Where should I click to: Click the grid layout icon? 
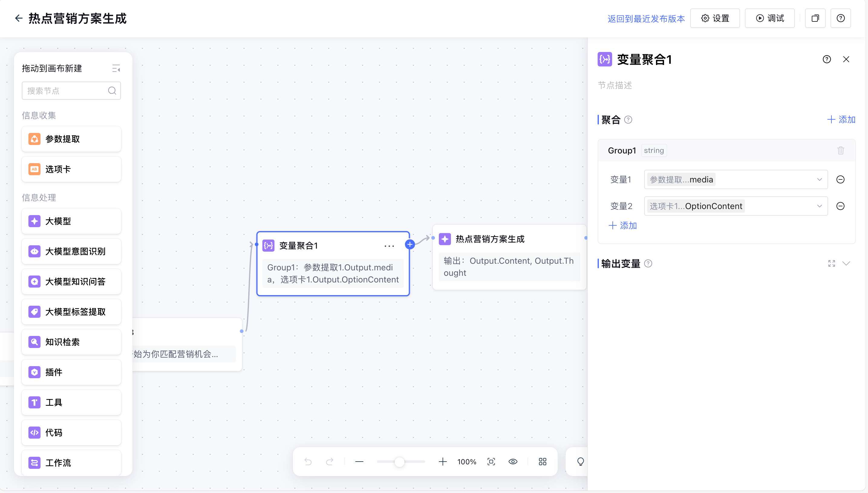(542, 462)
